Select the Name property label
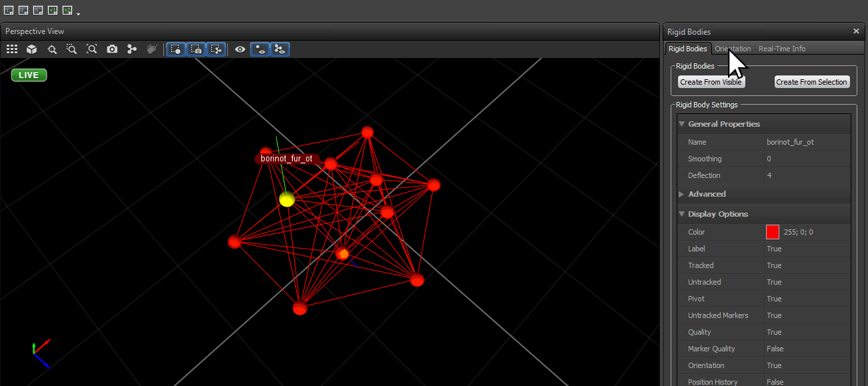Viewport: 868px width, 386px height. tap(697, 142)
